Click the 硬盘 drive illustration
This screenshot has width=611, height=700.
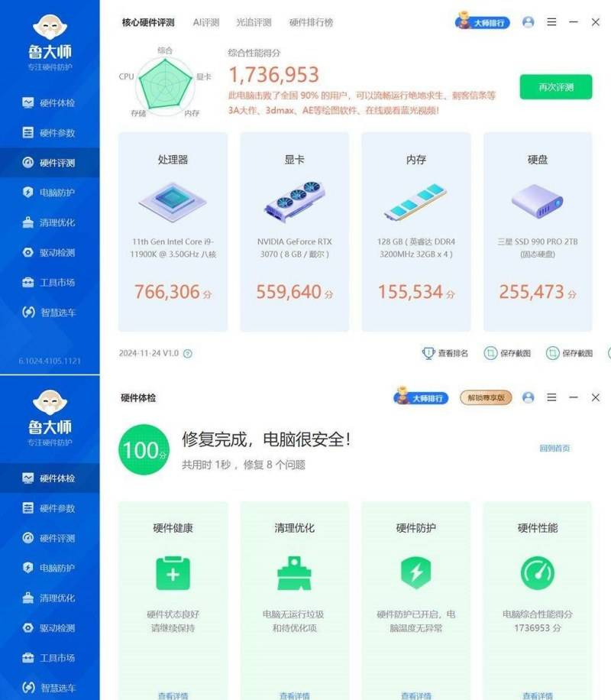click(x=538, y=202)
